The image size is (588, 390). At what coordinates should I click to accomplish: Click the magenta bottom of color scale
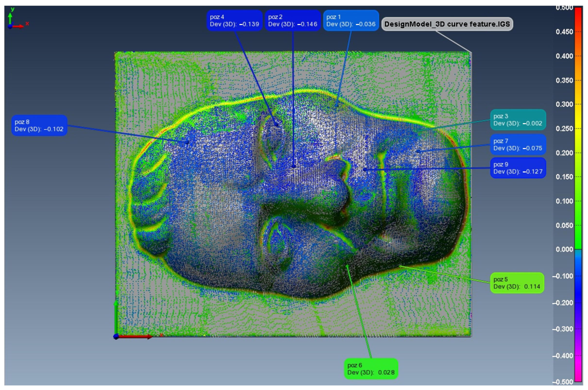(x=578, y=378)
